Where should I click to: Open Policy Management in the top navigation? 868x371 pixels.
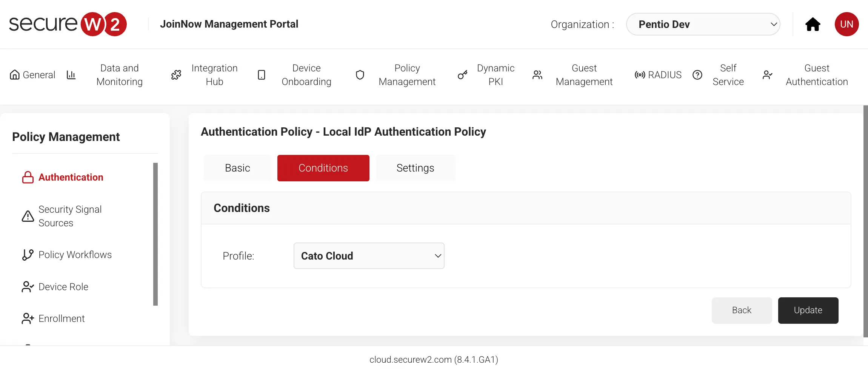pyautogui.click(x=407, y=75)
